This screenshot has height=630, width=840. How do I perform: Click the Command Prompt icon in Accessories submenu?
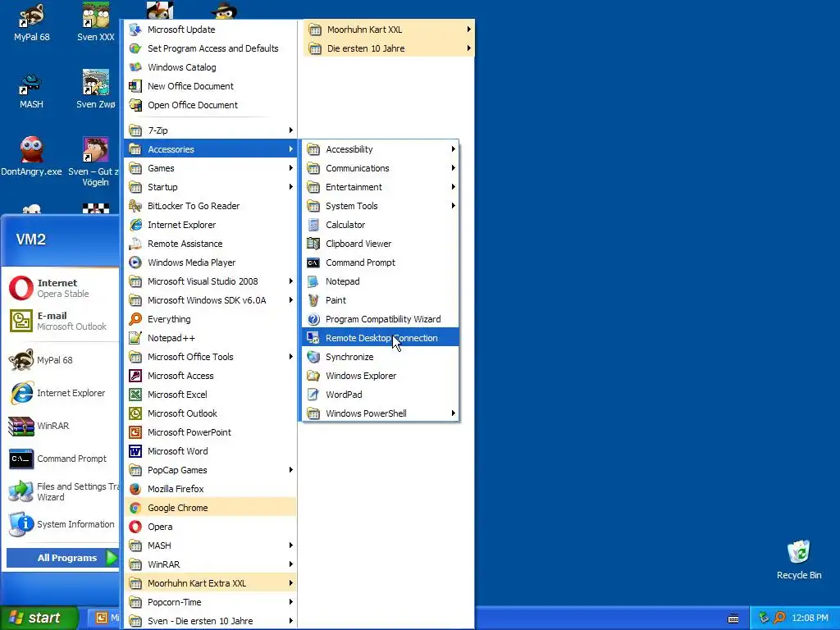click(x=313, y=262)
